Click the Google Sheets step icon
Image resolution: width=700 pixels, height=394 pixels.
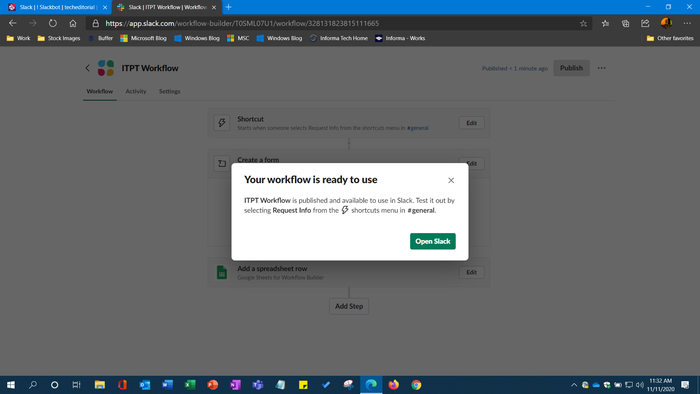coord(222,272)
